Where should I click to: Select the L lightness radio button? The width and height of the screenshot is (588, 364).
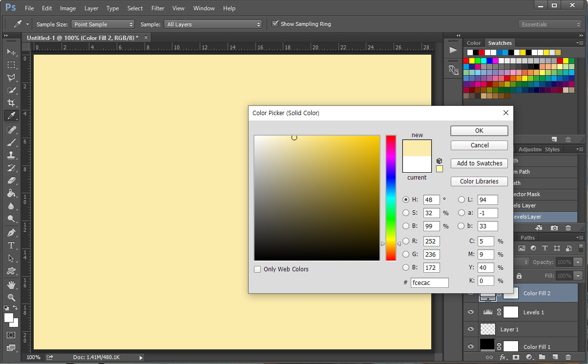[462, 200]
